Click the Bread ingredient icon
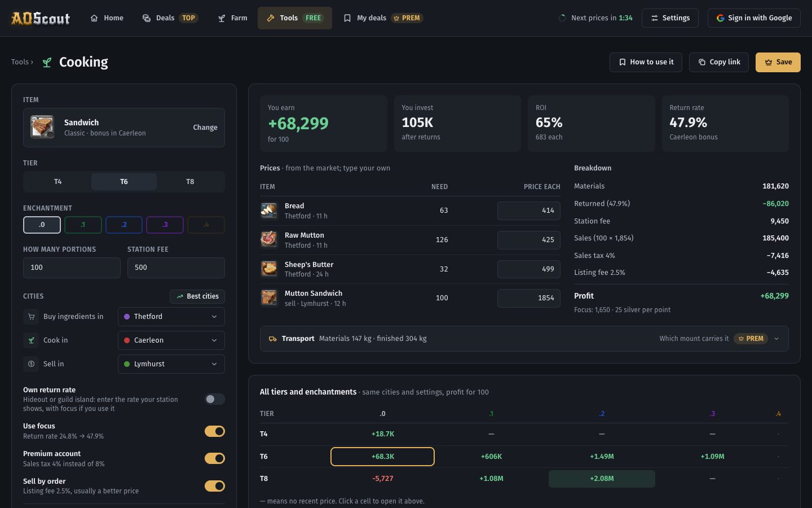Image resolution: width=812 pixels, height=508 pixels. coord(269,211)
